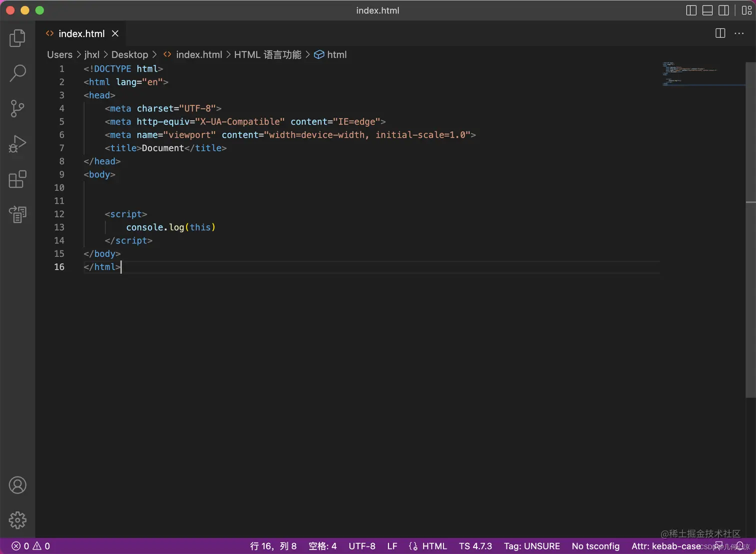Click the X-UA-Compatible meta line
Viewport: 756px width, 554px height.
click(245, 121)
